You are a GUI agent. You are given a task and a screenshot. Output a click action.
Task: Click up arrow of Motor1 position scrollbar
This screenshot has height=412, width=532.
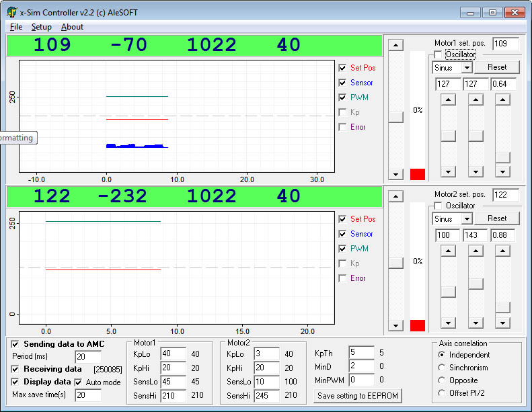396,45
